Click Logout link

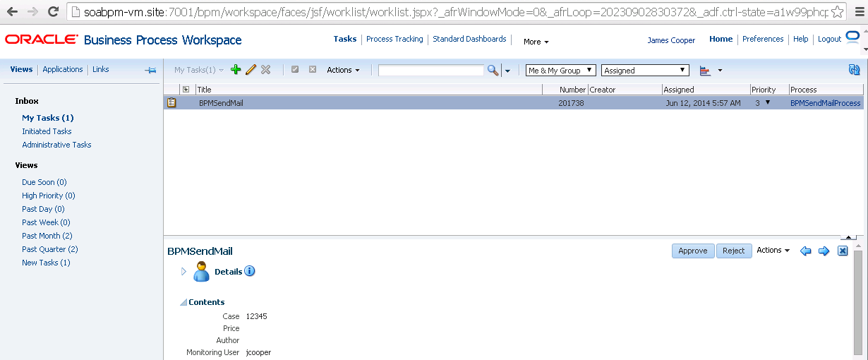829,39
